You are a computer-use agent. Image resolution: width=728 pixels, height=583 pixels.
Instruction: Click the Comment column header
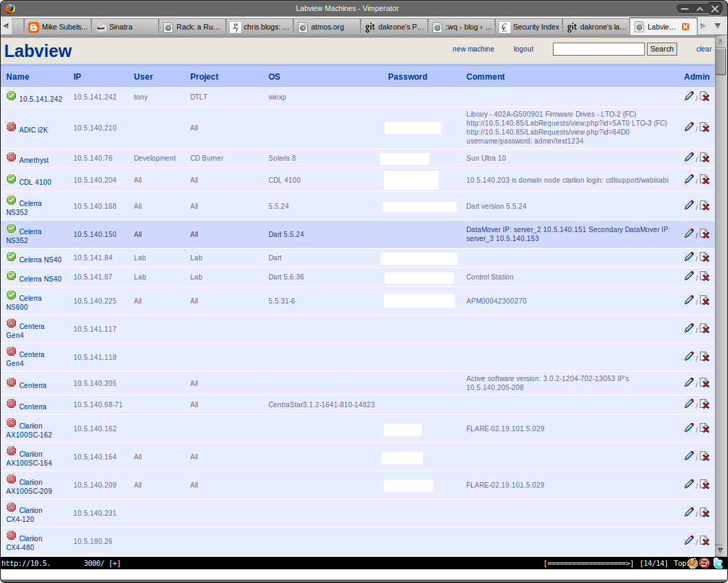pos(485,77)
